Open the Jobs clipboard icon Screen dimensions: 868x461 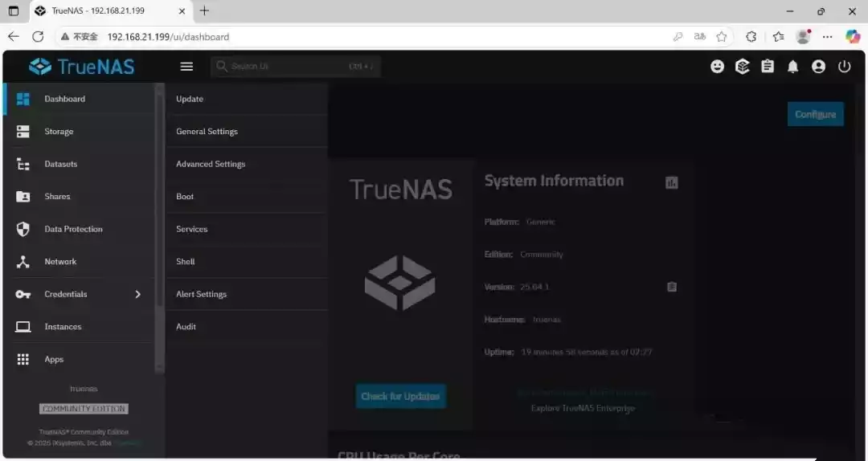coord(768,67)
